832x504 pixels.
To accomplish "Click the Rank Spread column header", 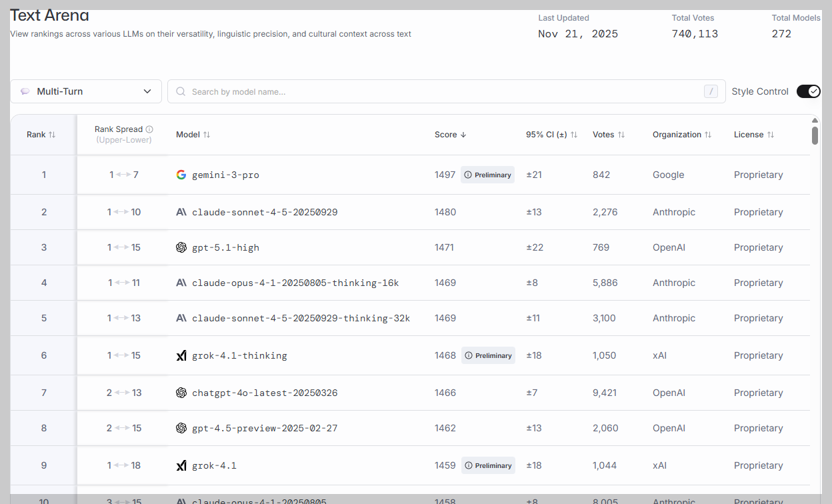I will (123, 135).
